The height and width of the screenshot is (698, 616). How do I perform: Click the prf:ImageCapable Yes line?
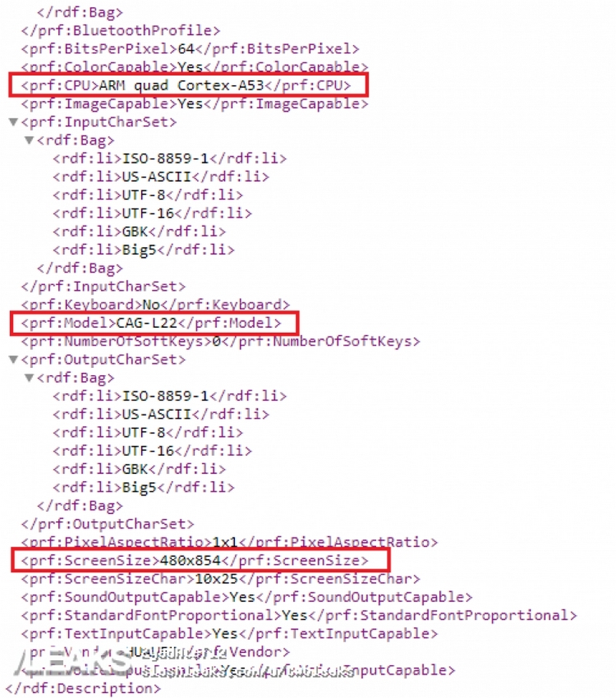pyautogui.click(x=195, y=103)
